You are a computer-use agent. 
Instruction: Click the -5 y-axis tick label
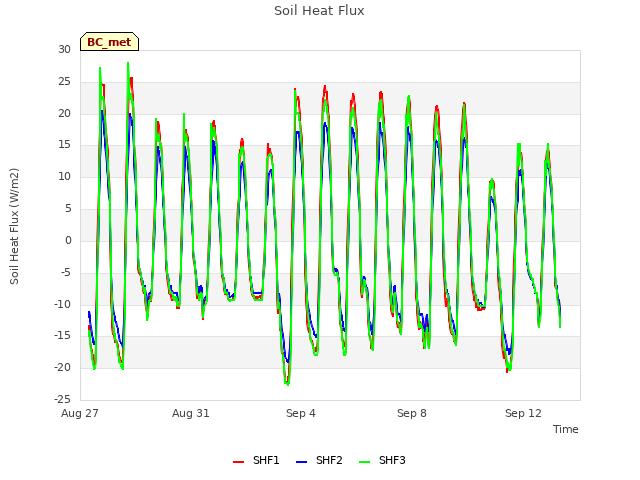click(x=66, y=272)
